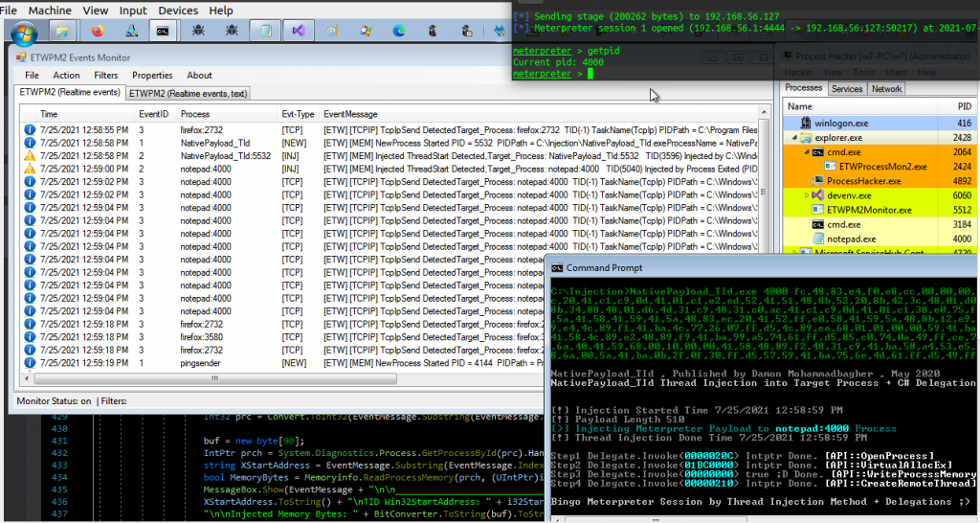Sort processes by the PID column header

(x=965, y=106)
